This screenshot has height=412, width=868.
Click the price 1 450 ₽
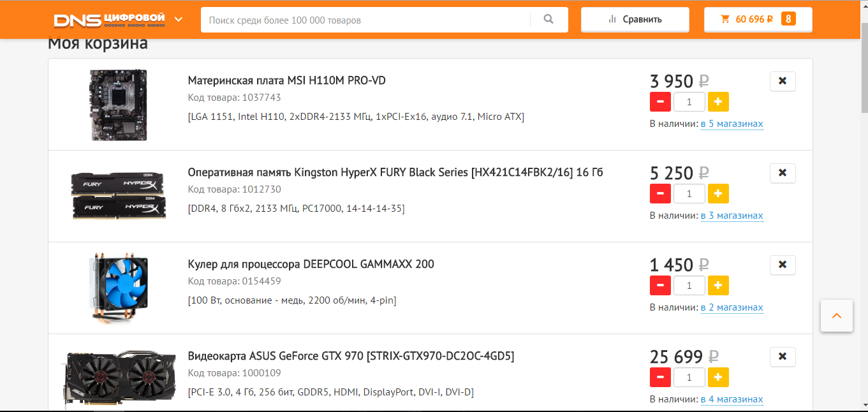[x=679, y=265]
